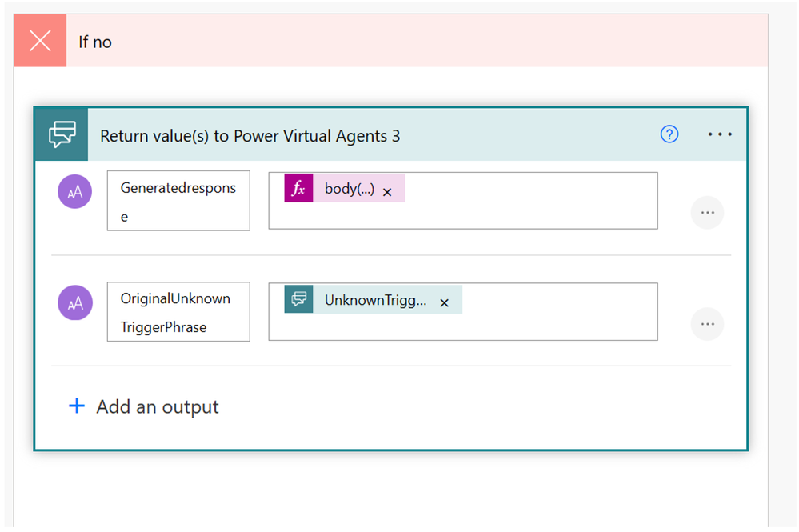Click the text type icon beside OriginalUnknownTriggerPhrase

click(75, 302)
